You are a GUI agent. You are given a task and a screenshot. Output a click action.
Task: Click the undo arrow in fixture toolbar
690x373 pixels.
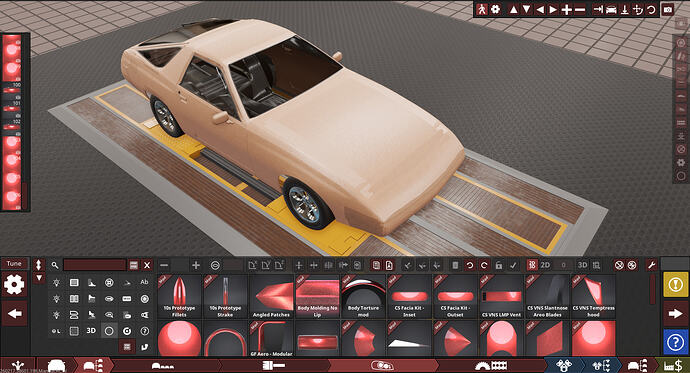(470, 265)
